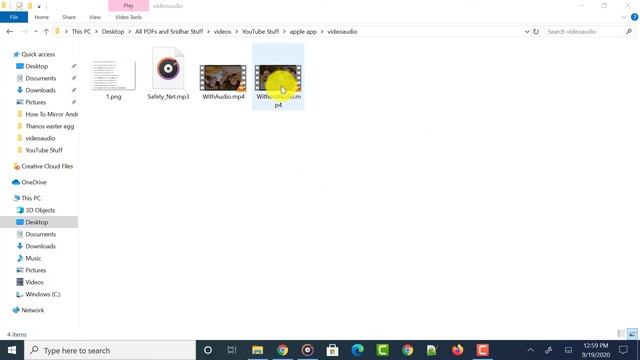This screenshot has width=640, height=360.
Task: Click 'Desktop' in address breadcrumb
Action: tap(113, 31)
